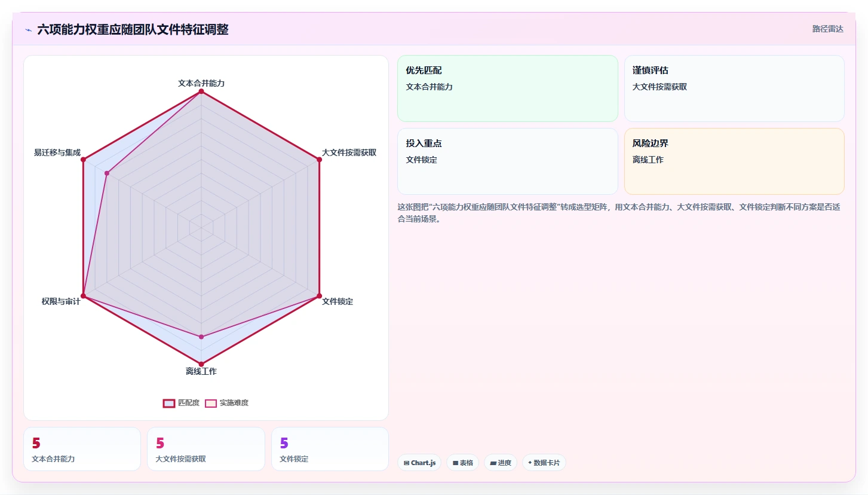Click the lightning icon beside the header title

coord(29,29)
